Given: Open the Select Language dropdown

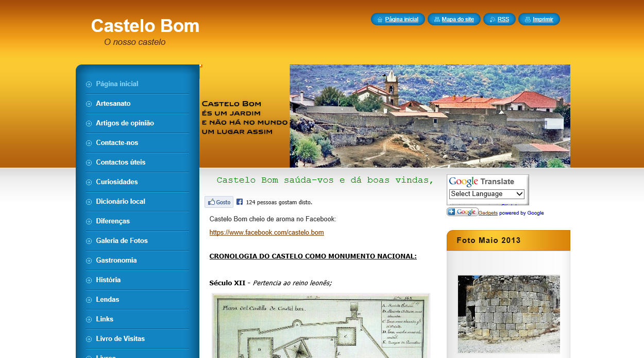Looking at the screenshot, I should coord(486,194).
